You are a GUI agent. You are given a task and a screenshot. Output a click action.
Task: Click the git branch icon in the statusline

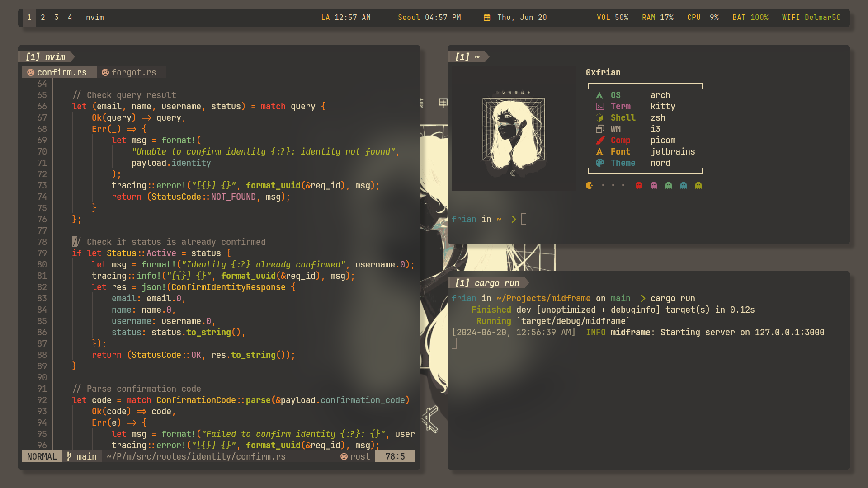[x=69, y=457]
